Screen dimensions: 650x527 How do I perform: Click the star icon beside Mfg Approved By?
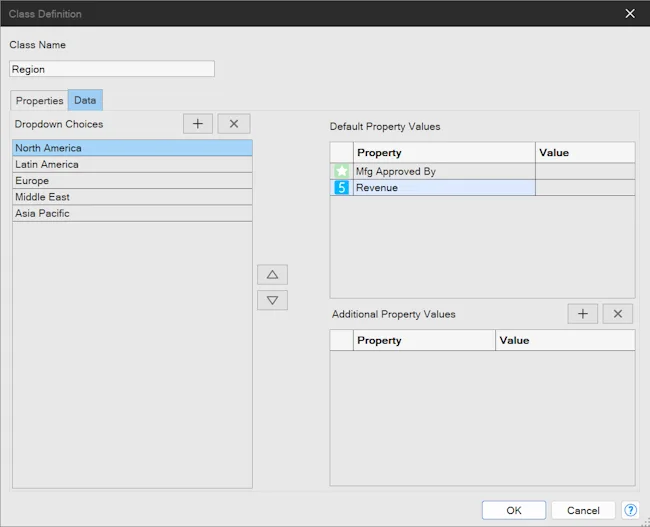342,171
